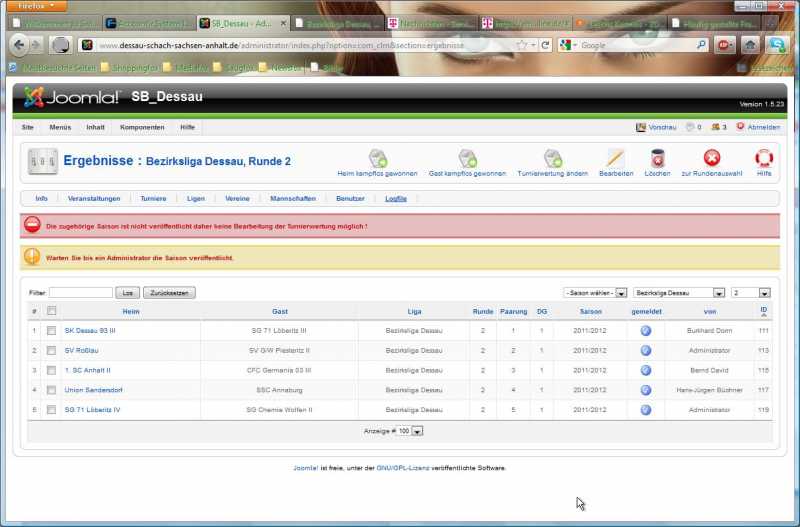Open the Saison wählen dropdown

595,293
